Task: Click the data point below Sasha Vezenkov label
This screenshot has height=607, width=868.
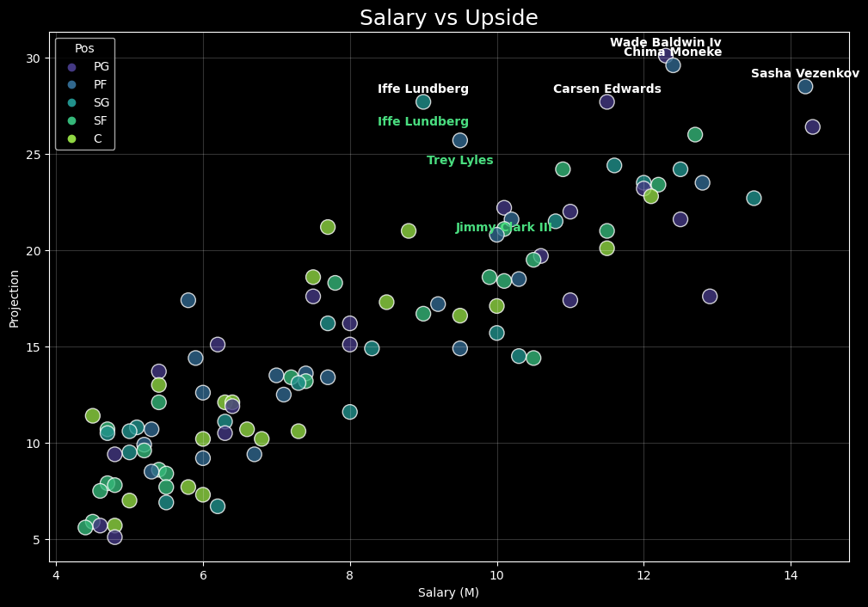Action: point(804,86)
